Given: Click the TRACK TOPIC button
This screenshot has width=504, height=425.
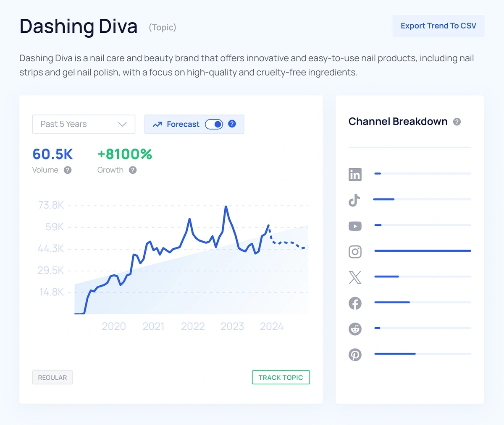Looking at the screenshot, I should pyautogui.click(x=281, y=377).
